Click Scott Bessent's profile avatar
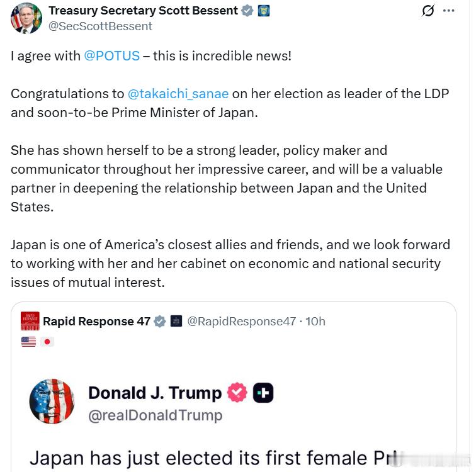This screenshot has width=476, height=472. pyautogui.click(x=26, y=18)
